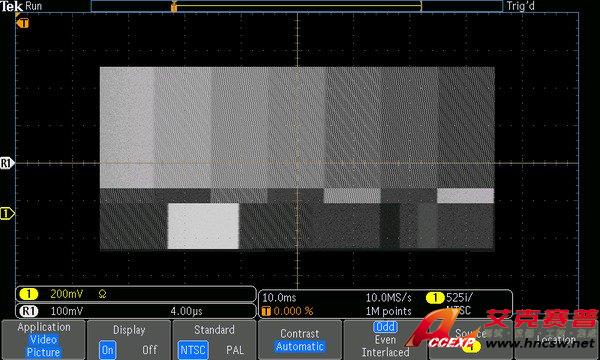Click the 10.0ms horizontal scale readout
The width and height of the screenshot is (600, 360).
[x=279, y=297]
